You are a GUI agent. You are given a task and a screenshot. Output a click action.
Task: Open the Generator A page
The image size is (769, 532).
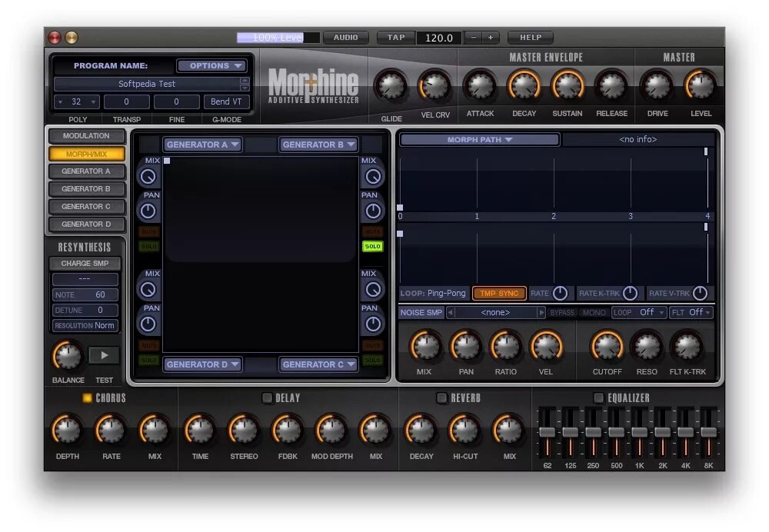[86, 171]
